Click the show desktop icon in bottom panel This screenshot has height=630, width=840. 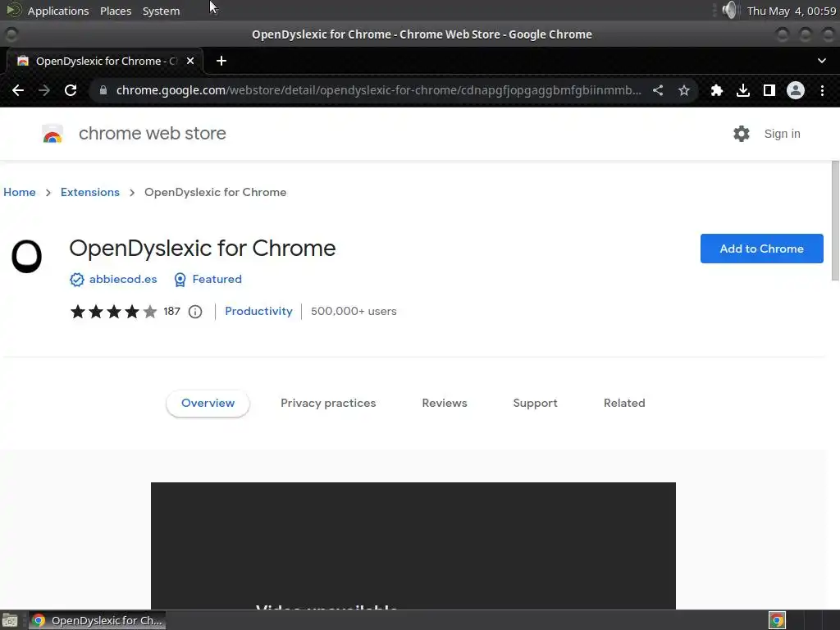(10, 620)
